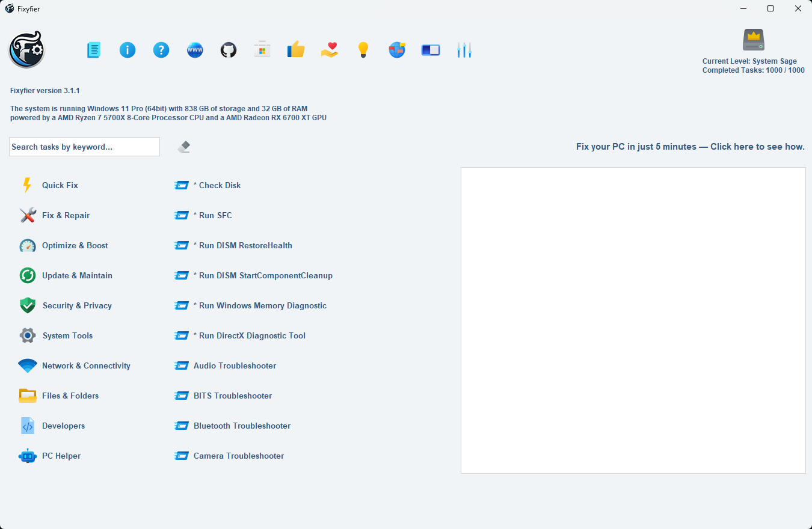Select the Quick Fix category

coord(49,185)
